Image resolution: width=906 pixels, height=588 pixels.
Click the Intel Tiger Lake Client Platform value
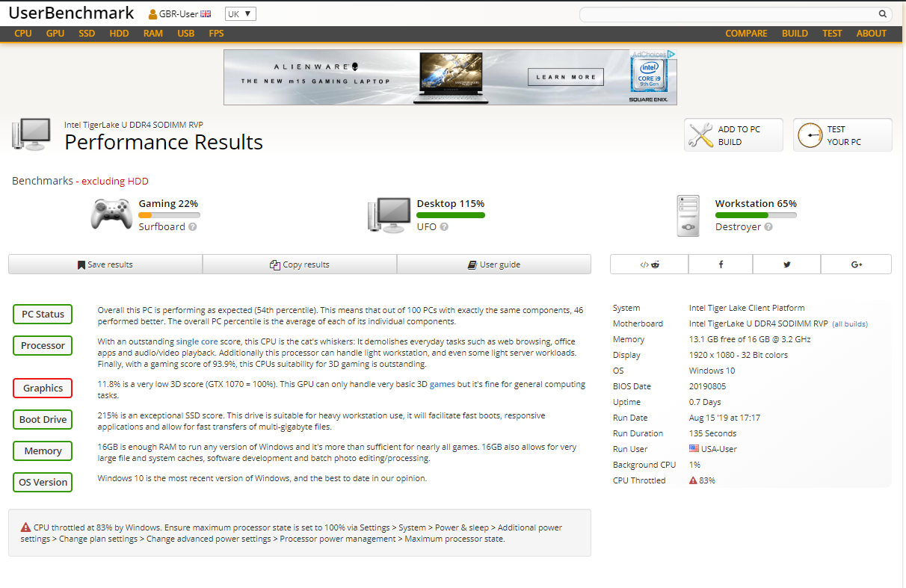click(x=747, y=308)
